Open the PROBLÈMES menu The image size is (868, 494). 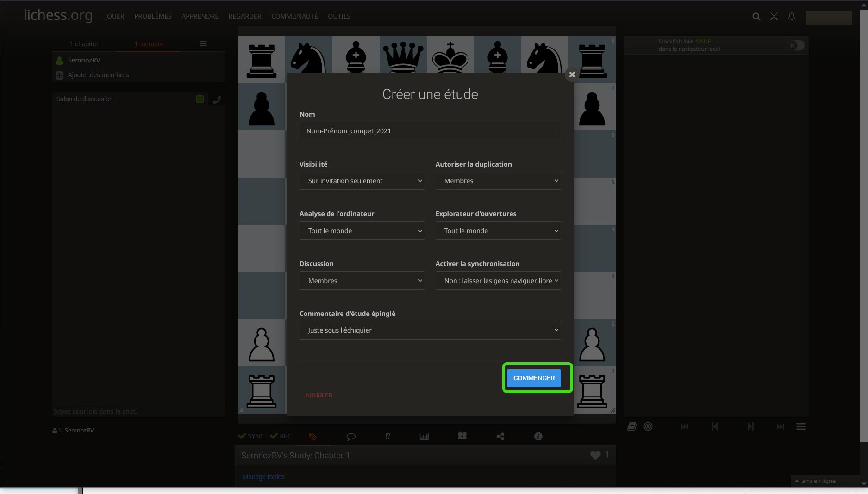click(153, 16)
